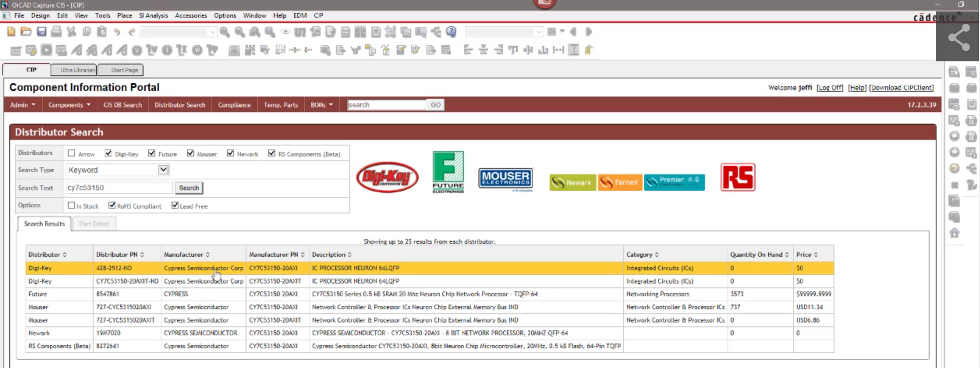Viewport: 980px width, 368px height.
Task: Expand the BOMs dropdown menu
Action: [321, 105]
